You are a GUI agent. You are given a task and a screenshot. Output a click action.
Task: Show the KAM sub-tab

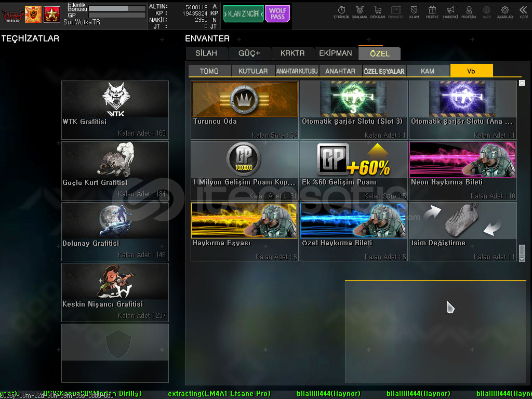[428, 71]
